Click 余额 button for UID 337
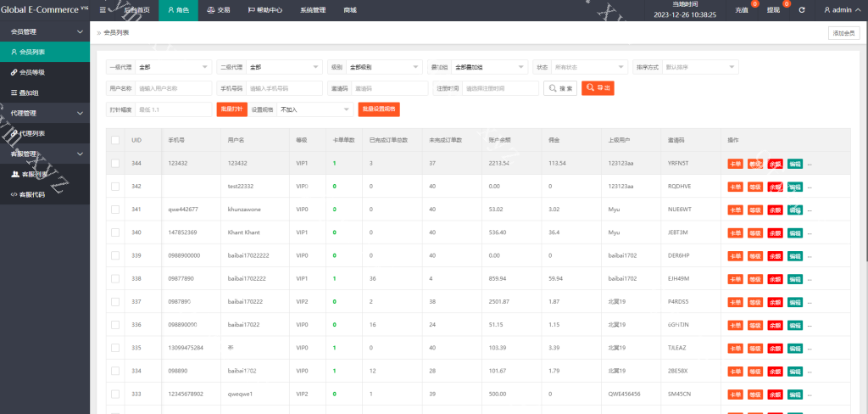 [775, 302]
